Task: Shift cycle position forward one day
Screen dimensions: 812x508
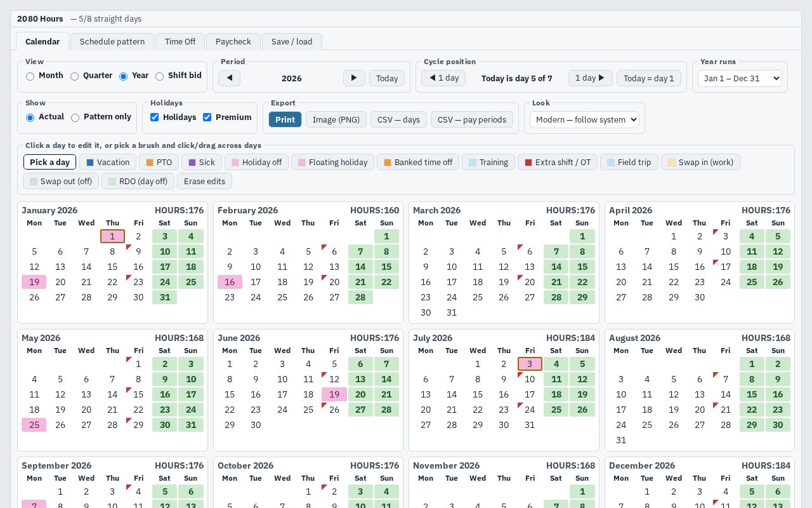Action: 590,78
